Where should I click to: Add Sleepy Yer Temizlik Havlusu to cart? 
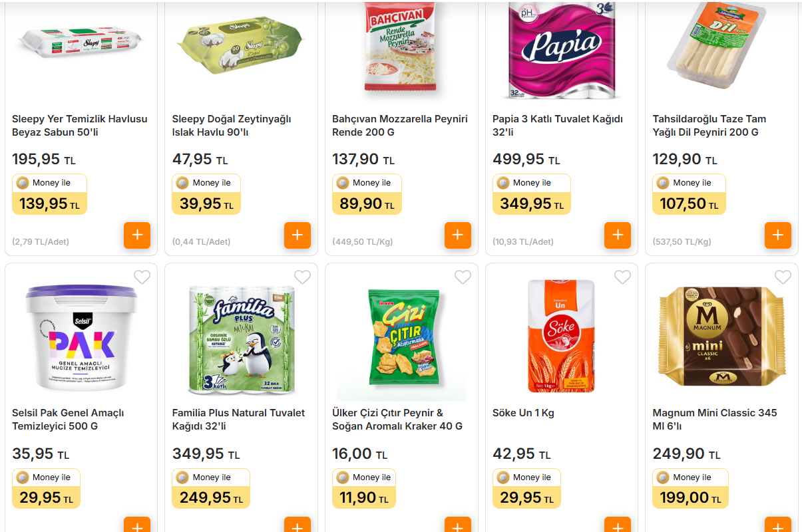pos(137,235)
